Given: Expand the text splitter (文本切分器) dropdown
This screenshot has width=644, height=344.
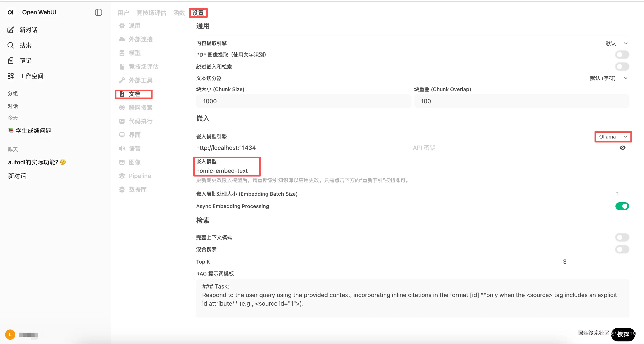Looking at the screenshot, I should point(609,78).
